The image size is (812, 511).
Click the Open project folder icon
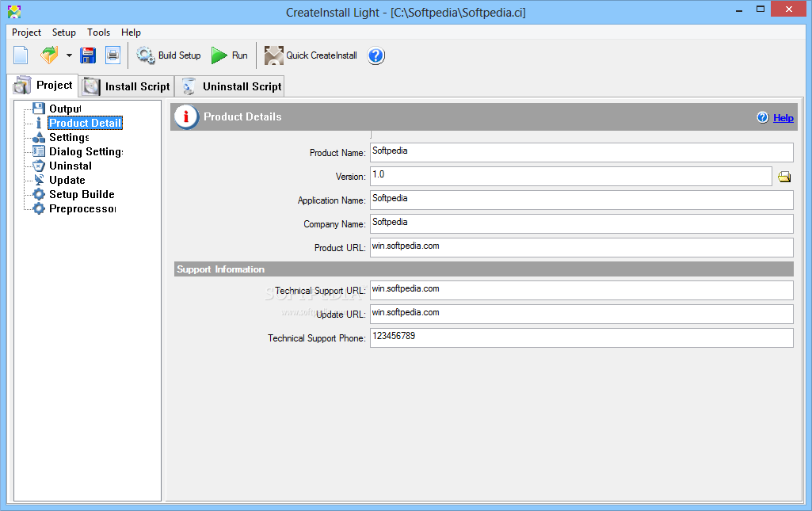pos(49,55)
